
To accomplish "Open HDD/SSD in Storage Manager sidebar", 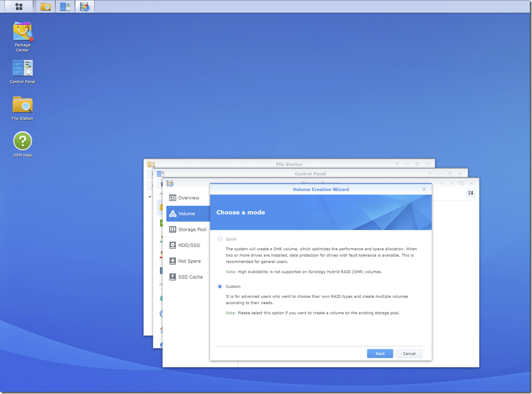I will (188, 245).
